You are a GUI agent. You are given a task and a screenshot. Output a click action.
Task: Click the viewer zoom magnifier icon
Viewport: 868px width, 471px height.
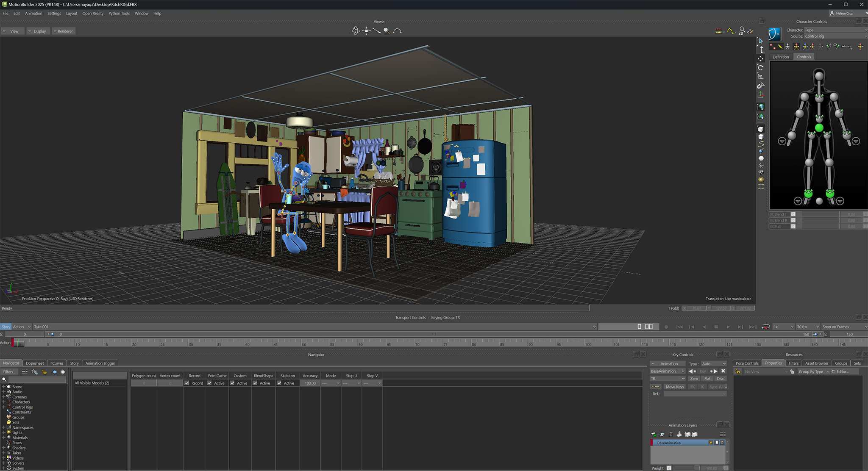coord(387,30)
